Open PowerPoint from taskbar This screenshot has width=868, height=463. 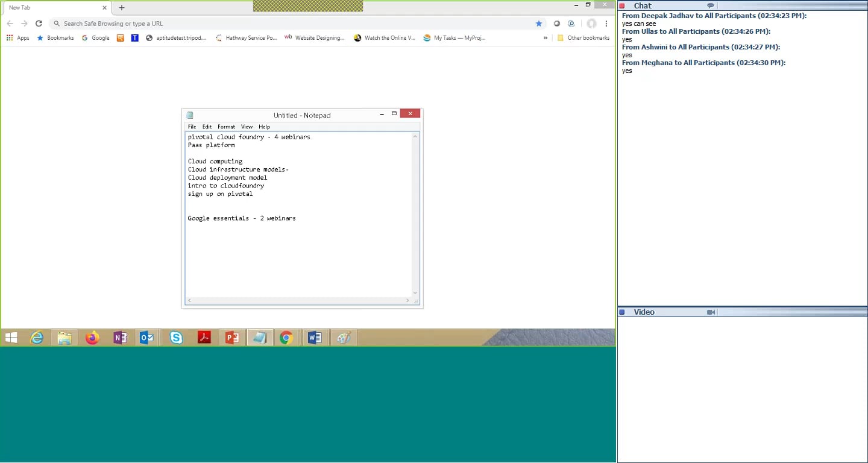(x=232, y=338)
